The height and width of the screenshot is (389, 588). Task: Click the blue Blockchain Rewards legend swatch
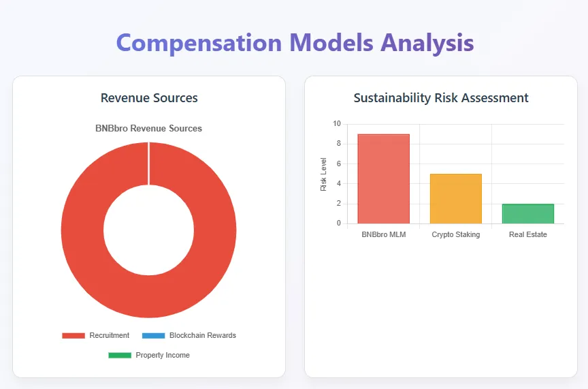coord(153,336)
